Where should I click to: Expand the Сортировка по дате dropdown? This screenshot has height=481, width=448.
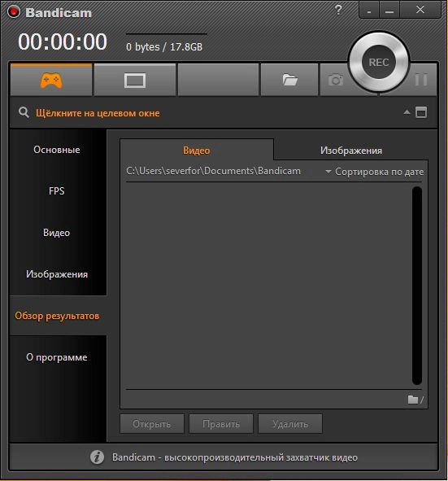(x=375, y=172)
